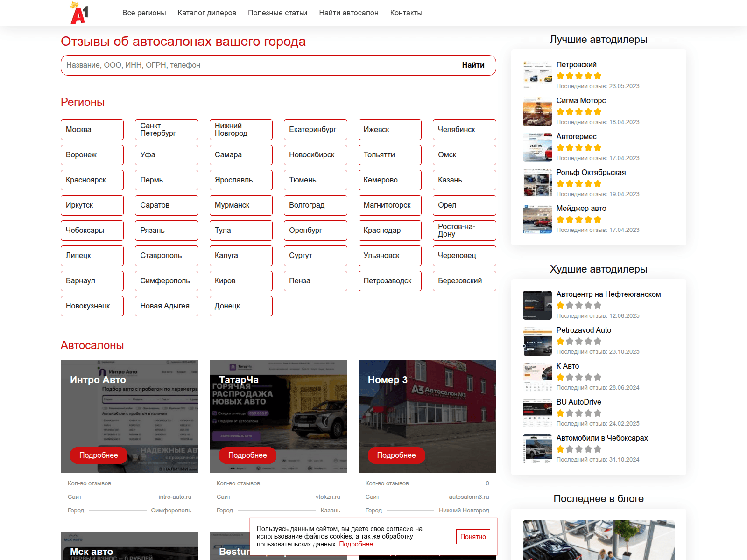Open the Петровский dealer link
747x560 pixels.
tap(576, 65)
